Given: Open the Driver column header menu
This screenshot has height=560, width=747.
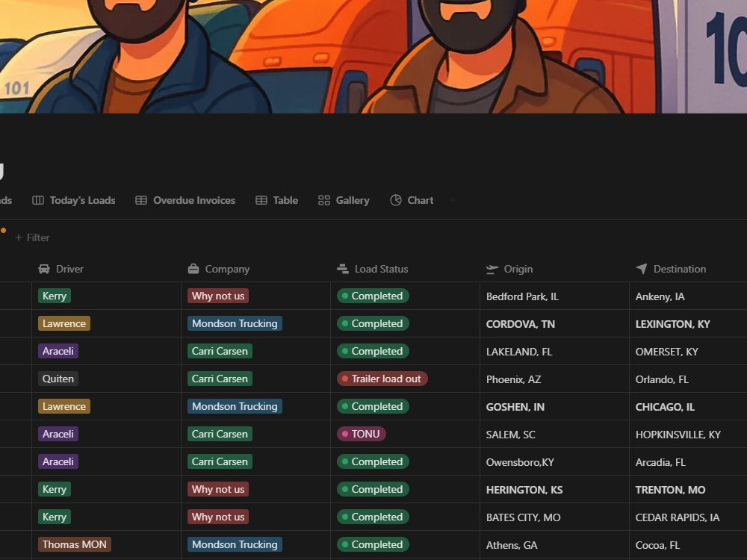Looking at the screenshot, I should [107, 269].
